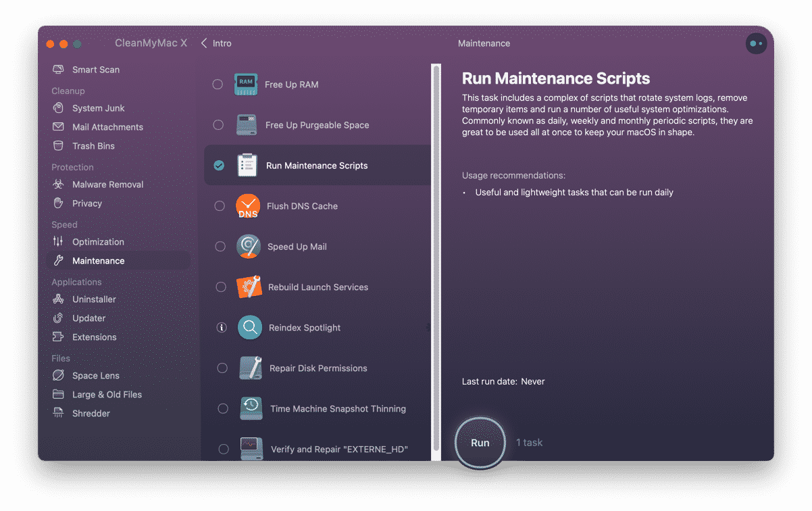Click the Free Up RAM chip icon
Screen dimensions: 812x511
(246, 84)
